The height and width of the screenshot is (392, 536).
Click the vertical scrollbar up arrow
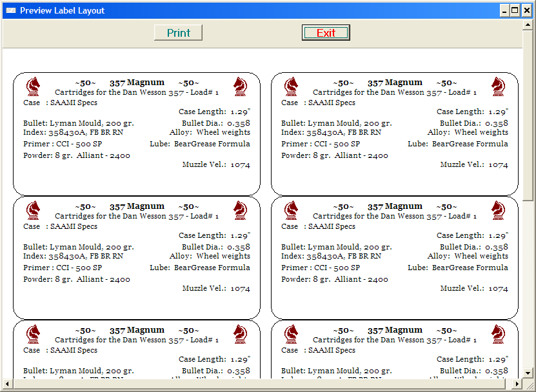(528, 25)
